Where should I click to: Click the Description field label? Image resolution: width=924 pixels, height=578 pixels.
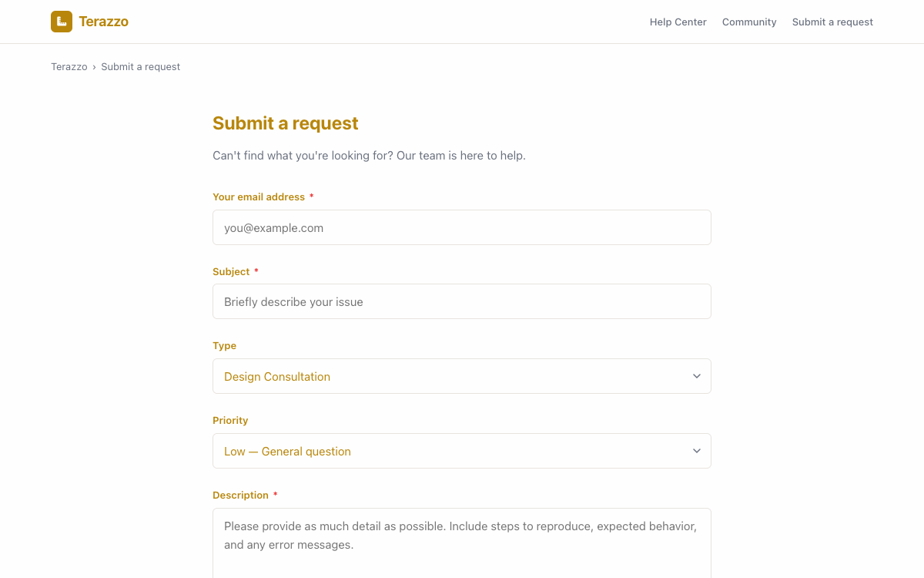click(240, 496)
